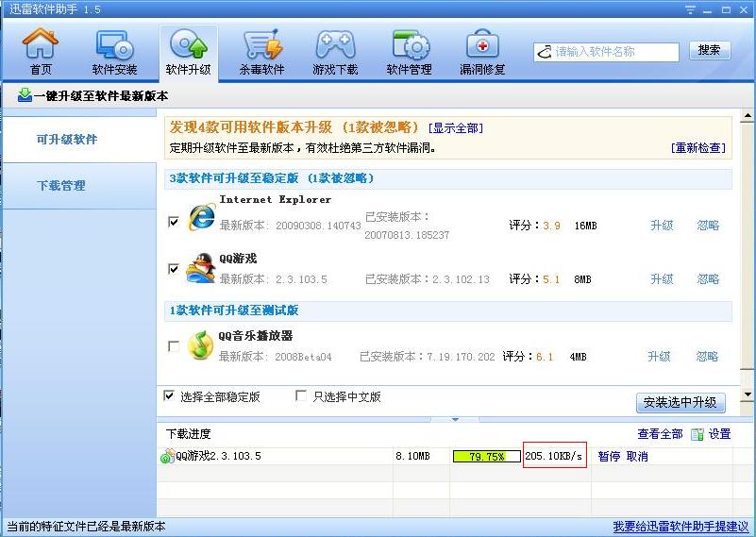The width and height of the screenshot is (756, 537).
Task: Click the 设置 settings icon in download panel
Action: pos(697,434)
